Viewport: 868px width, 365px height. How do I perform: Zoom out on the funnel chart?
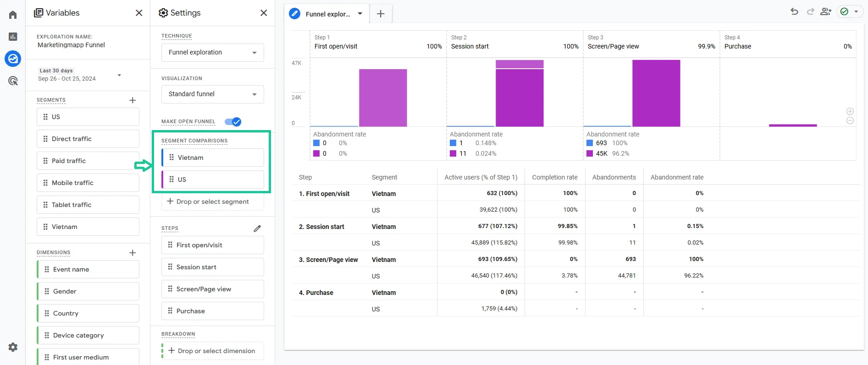point(850,120)
